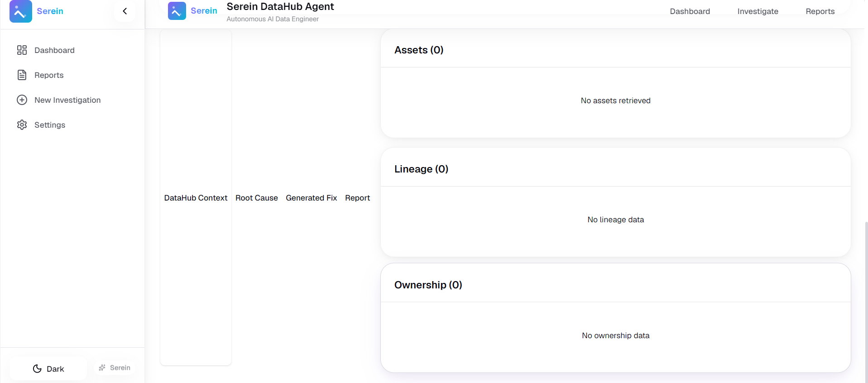
Task: Click the Serein logo icon in sidebar
Action: [x=21, y=11]
